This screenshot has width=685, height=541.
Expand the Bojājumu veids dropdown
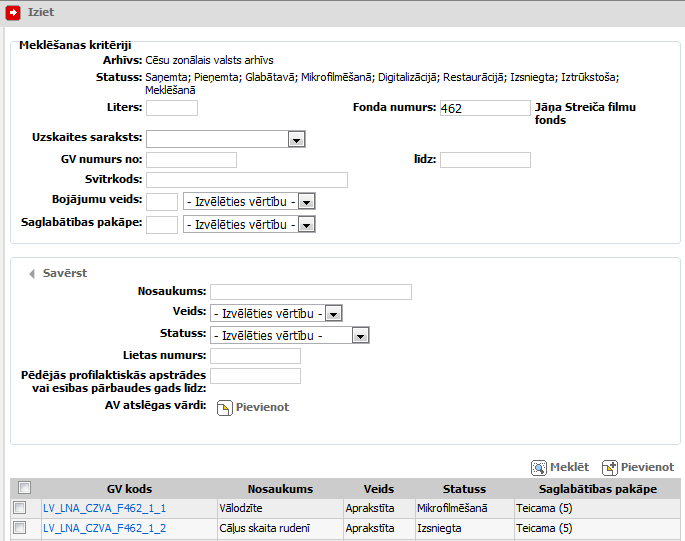pos(307,201)
